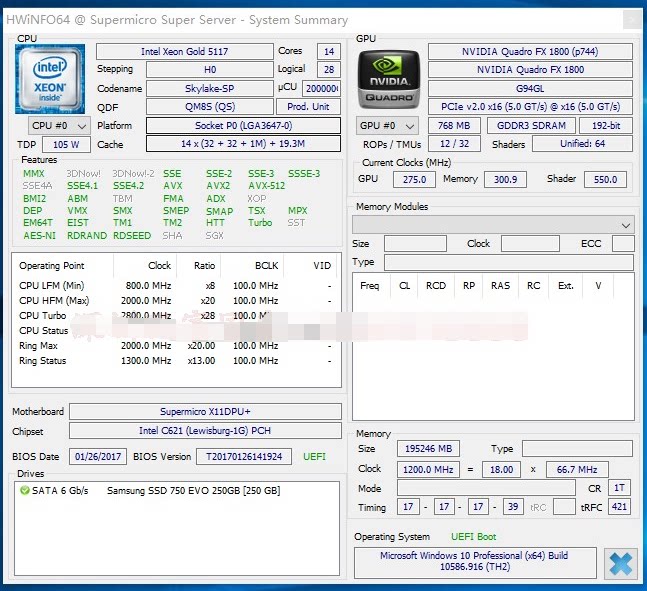647x591 pixels.
Task: Click the memory multiplier 18.00 field
Action: coord(501,470)
